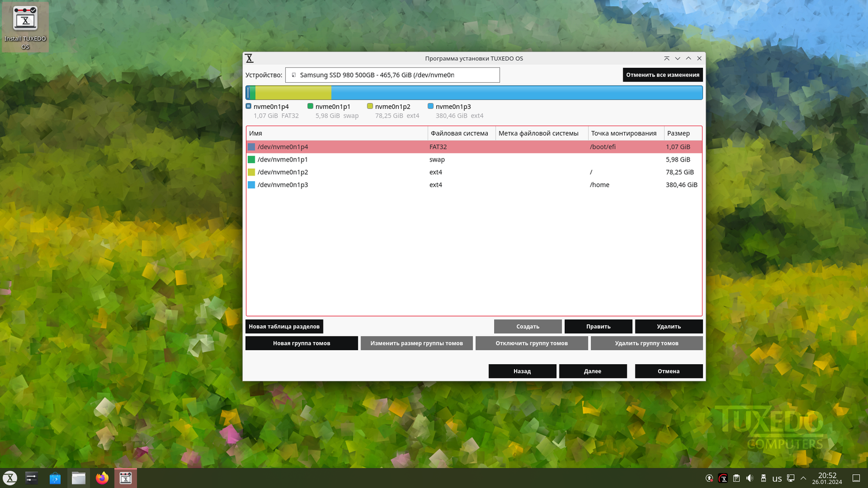Open the clock showing 20:52
The image size is (868, 488).
click(x=827, y=478)
